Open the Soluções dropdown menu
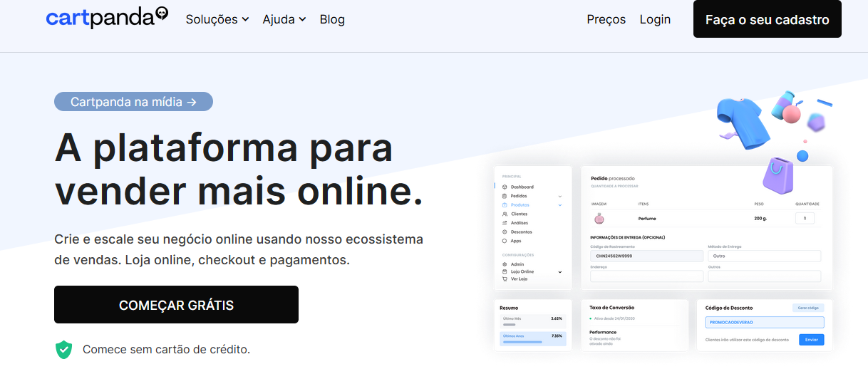Viewport: 868px width, 369px height. pos(217,19)
